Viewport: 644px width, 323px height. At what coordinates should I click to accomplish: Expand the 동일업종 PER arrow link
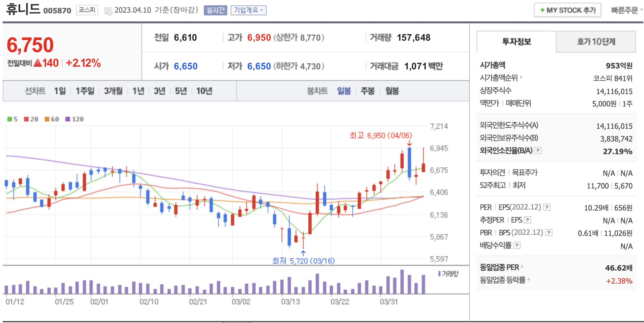point(522,267)
